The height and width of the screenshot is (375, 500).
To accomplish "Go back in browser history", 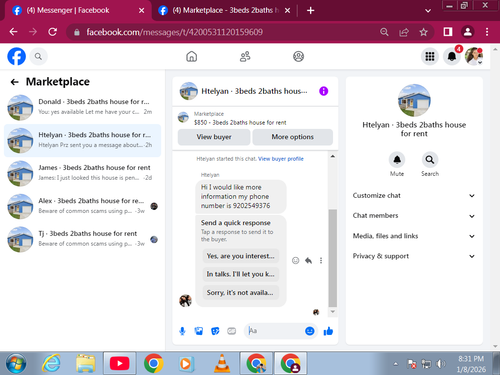I will pos(13,32).
